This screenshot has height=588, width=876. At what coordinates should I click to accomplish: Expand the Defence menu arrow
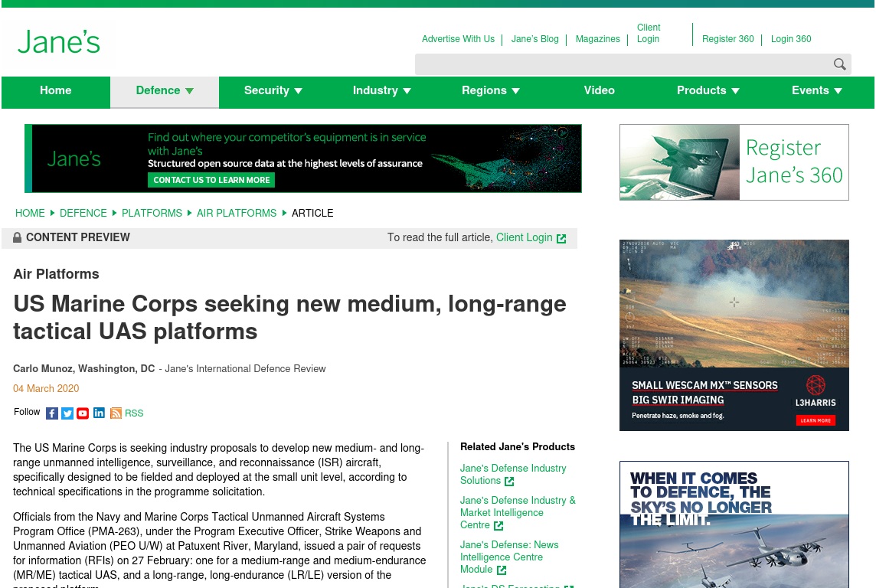click(x=189, y=91)
